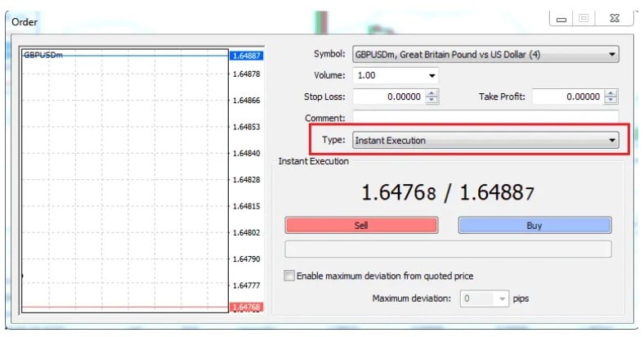This screenshot has height=337, width=644.
Task: Click the blue 1.64887 ask price marker
Action: coord(245,56)
